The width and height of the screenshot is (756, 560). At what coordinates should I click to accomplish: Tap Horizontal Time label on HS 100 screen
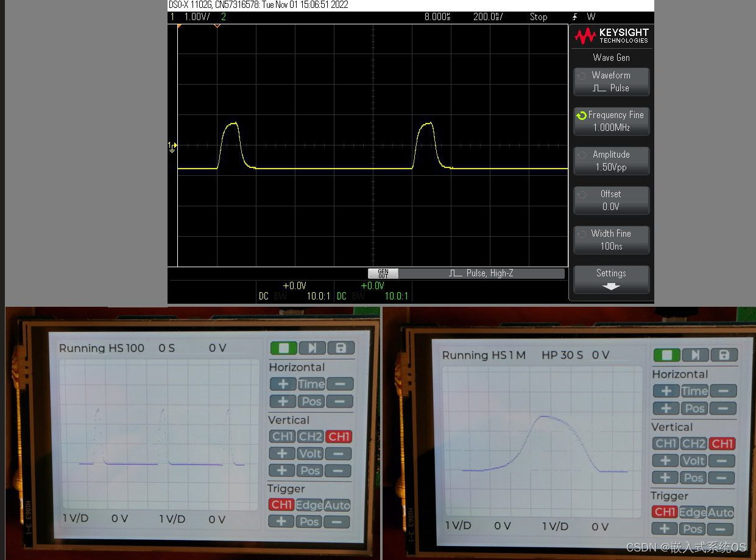(311, 384)
